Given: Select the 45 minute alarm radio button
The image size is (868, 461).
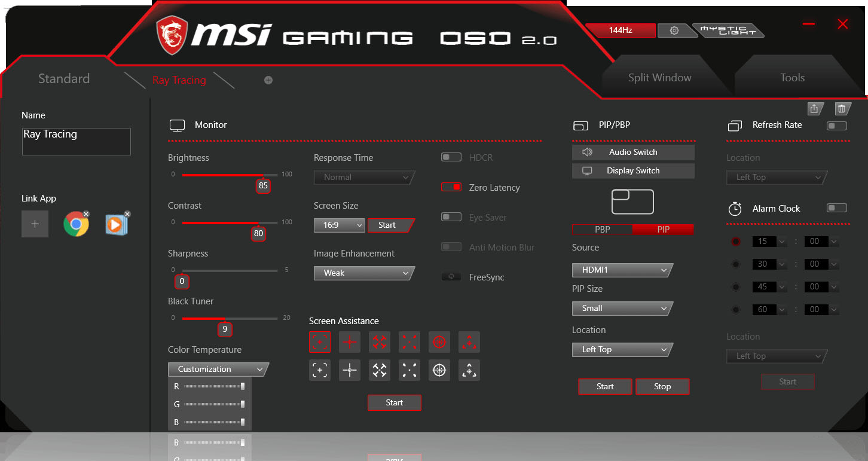Looking at the screenshot, I should tap(736, 287).
